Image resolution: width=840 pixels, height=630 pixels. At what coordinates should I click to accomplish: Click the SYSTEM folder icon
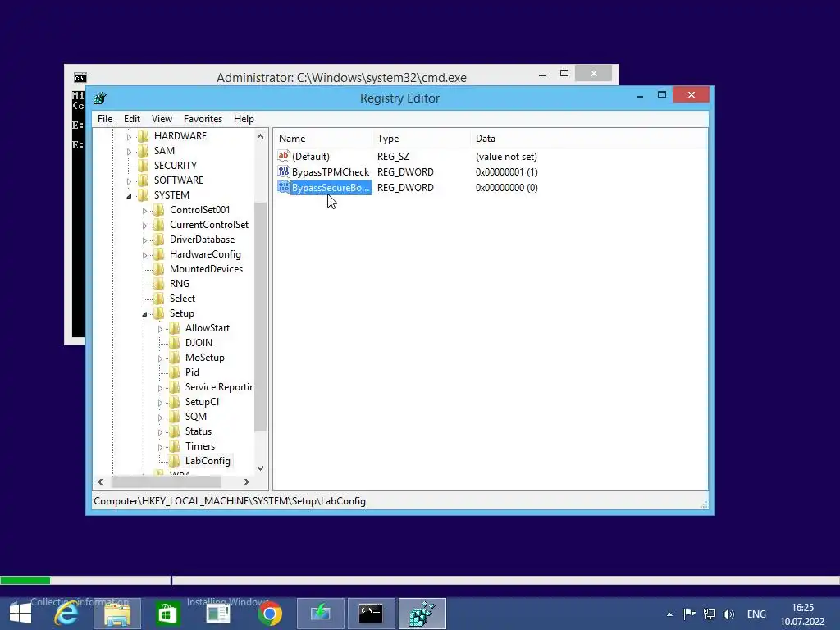pos(143,195)
